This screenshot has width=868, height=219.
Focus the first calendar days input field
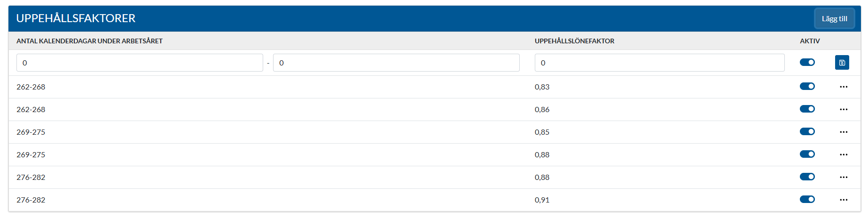coord(140,63)
